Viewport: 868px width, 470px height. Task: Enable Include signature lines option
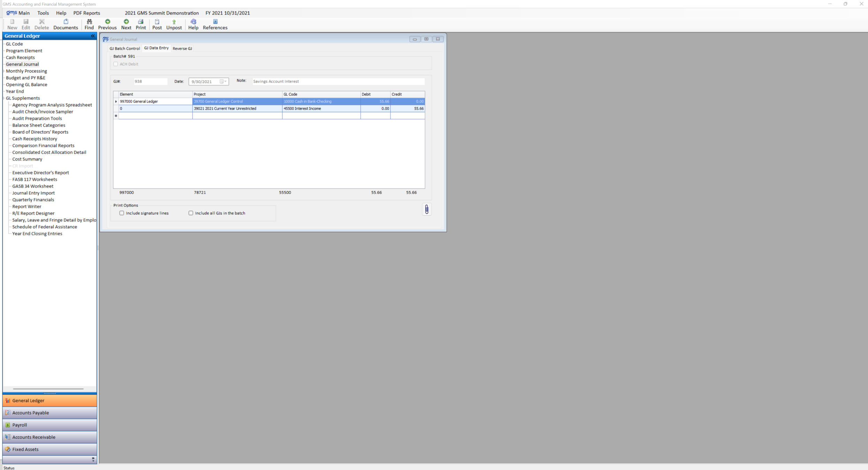(122, 213)
